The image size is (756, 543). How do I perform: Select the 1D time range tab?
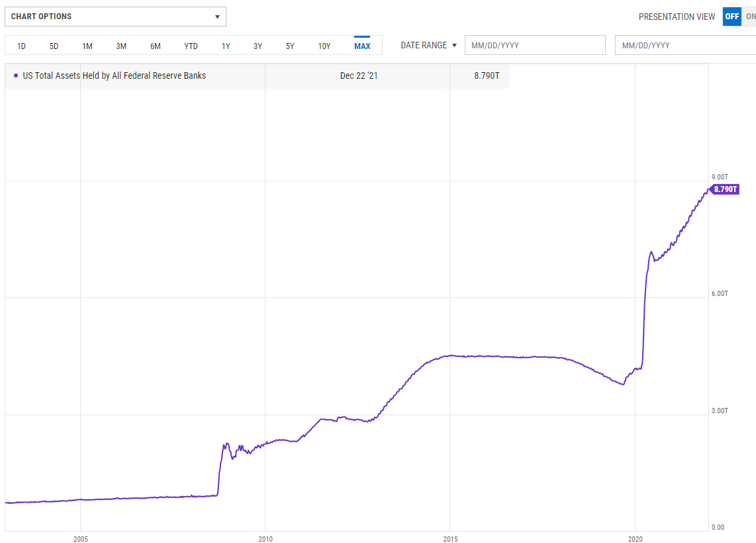tap(21, 46)
